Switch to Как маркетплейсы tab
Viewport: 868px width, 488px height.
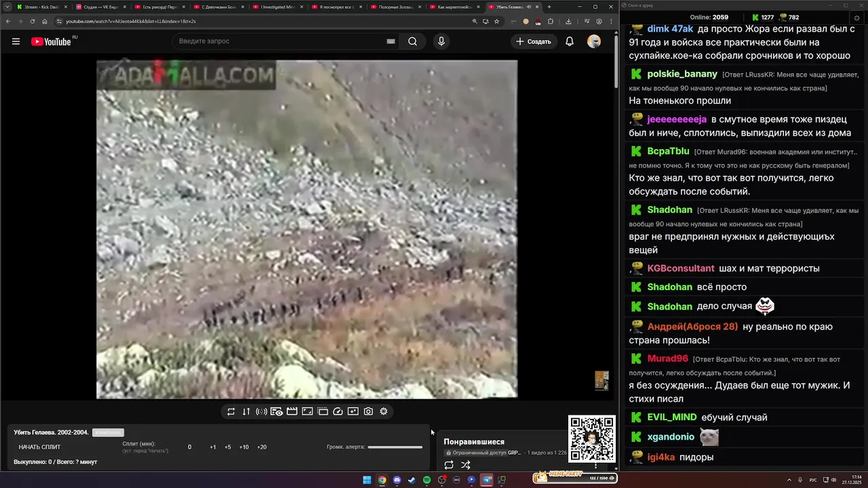tap(454, 7)
